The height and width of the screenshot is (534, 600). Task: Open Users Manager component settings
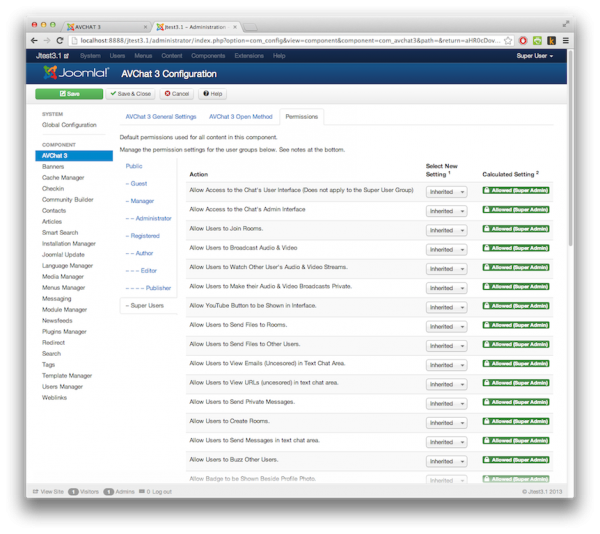tap(62, 387)
